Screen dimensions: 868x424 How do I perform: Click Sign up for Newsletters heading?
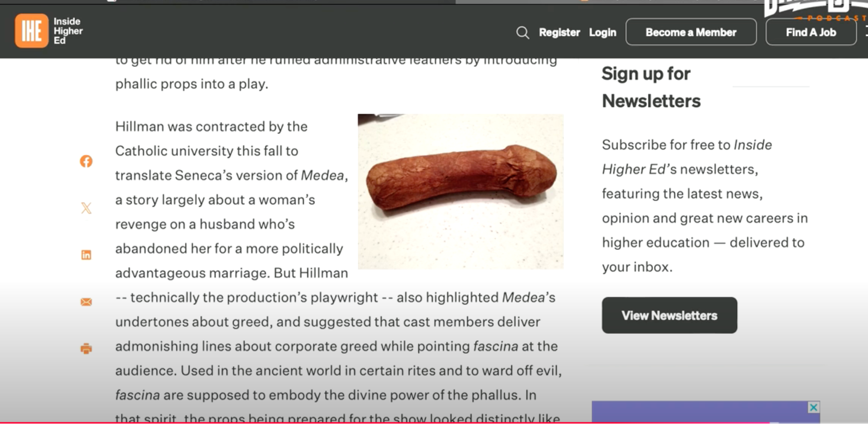point(651,87)
